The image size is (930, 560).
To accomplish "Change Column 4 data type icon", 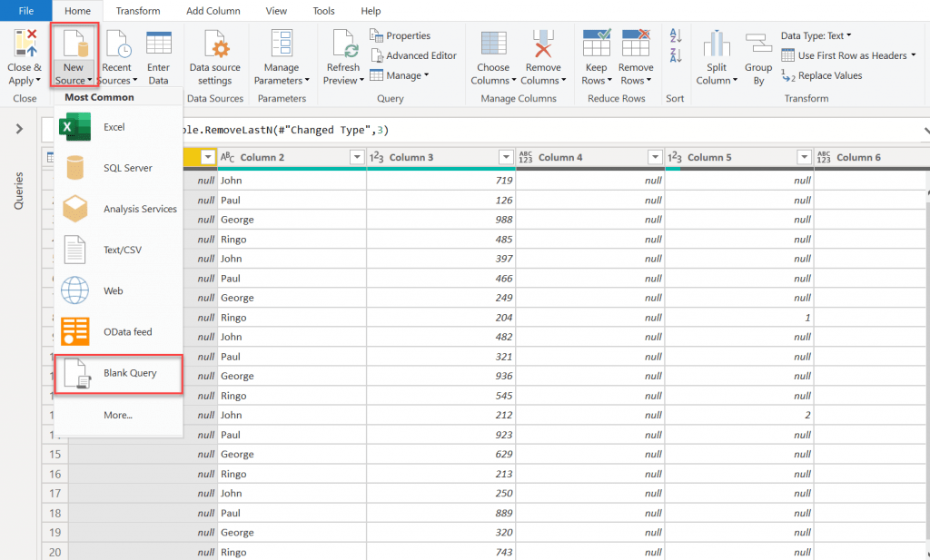I will click(526, 157).
